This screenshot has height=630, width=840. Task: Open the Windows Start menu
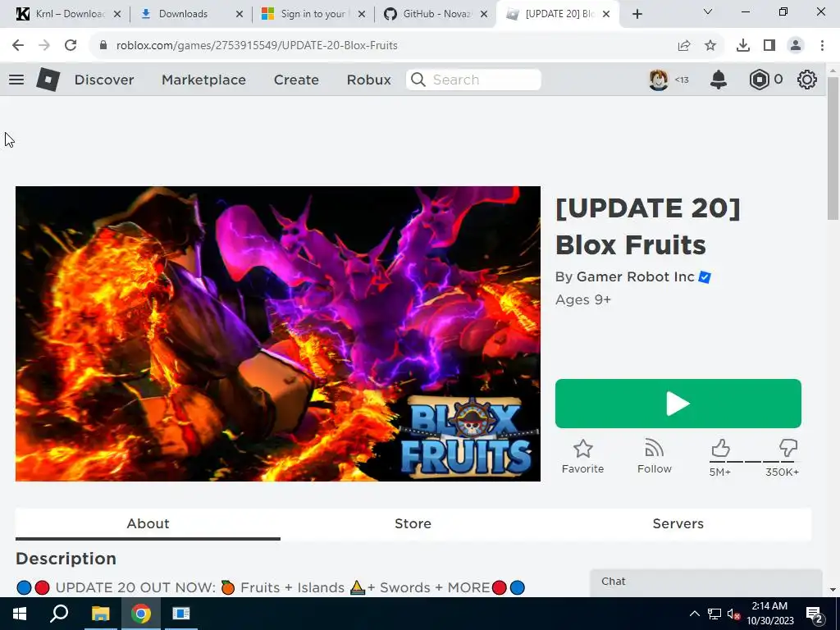pyautogui.click(x=20, y=614)
